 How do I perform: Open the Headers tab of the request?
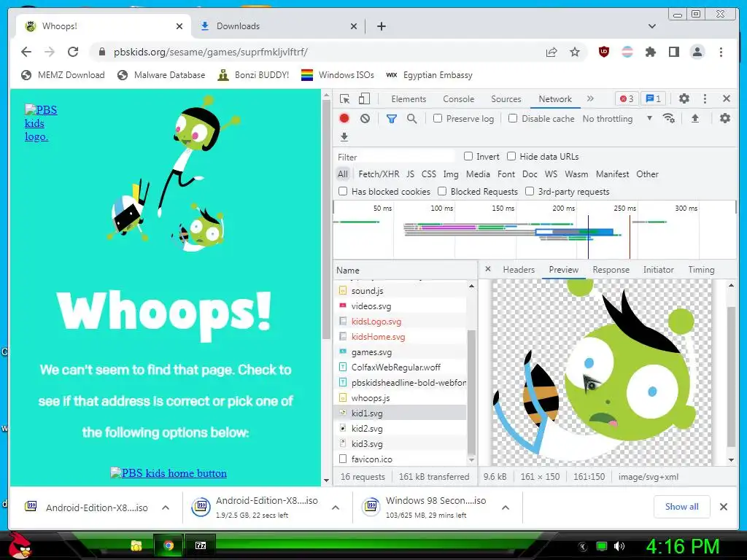pos(519,270)
